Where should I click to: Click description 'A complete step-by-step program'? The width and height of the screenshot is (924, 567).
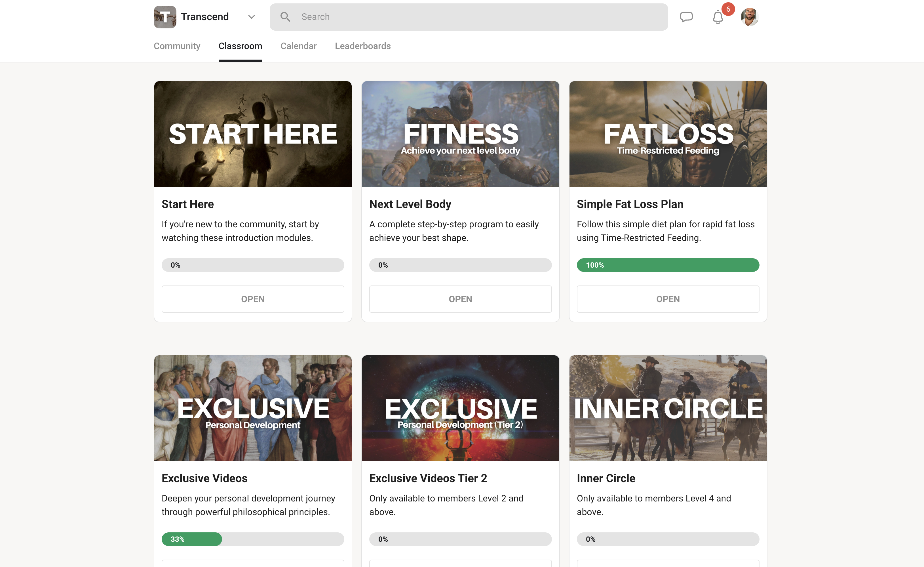[454, 231]
